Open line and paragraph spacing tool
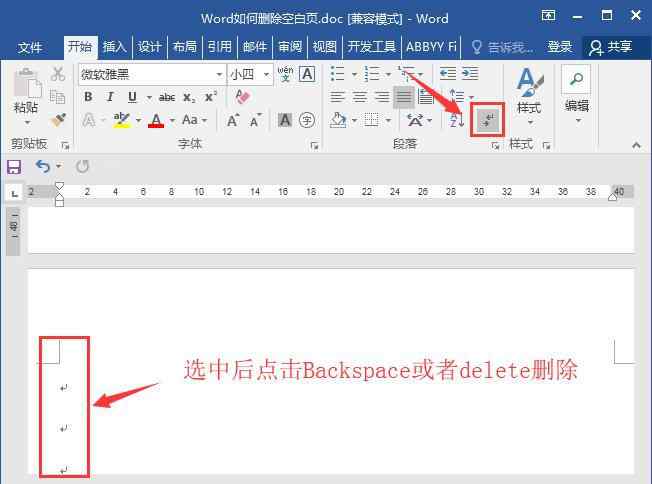652x484 pixels. pyautogui.click(x=457, y=97)
